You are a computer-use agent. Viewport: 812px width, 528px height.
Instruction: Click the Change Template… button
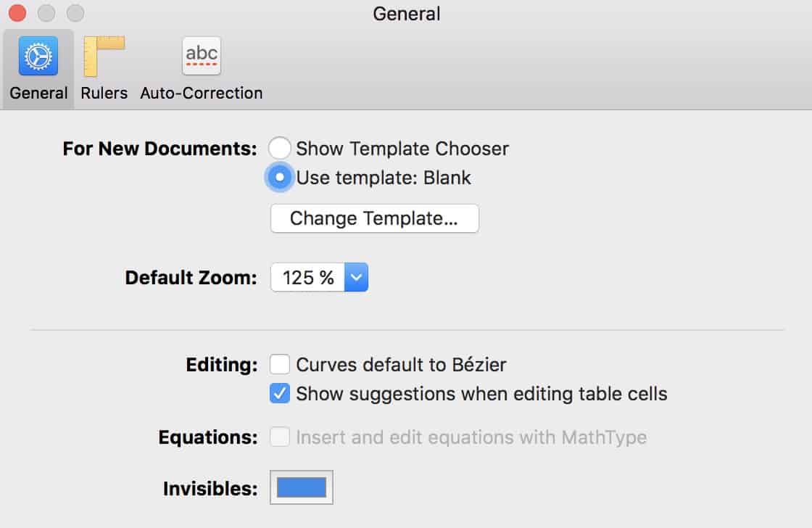[x=374, y=218]
